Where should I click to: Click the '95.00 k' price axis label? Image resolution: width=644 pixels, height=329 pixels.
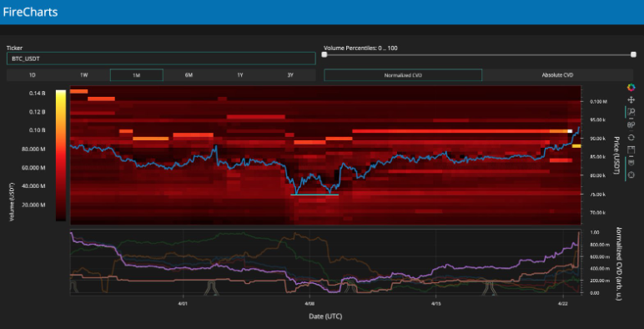click(597, 119)
